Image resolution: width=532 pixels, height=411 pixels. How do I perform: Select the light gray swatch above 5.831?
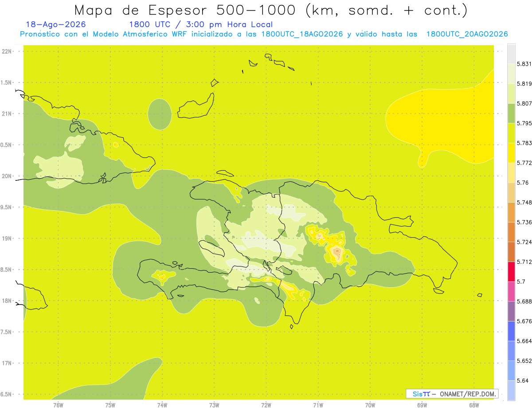[x=511, y=54]
